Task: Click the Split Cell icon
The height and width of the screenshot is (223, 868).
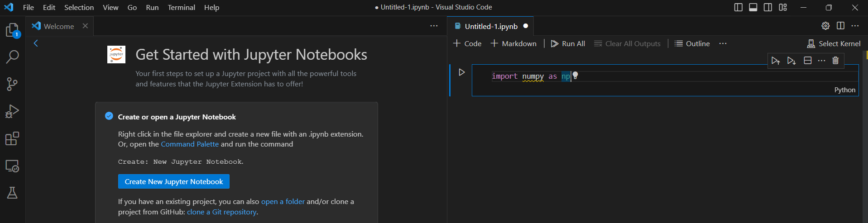Action: click(807, 61)
